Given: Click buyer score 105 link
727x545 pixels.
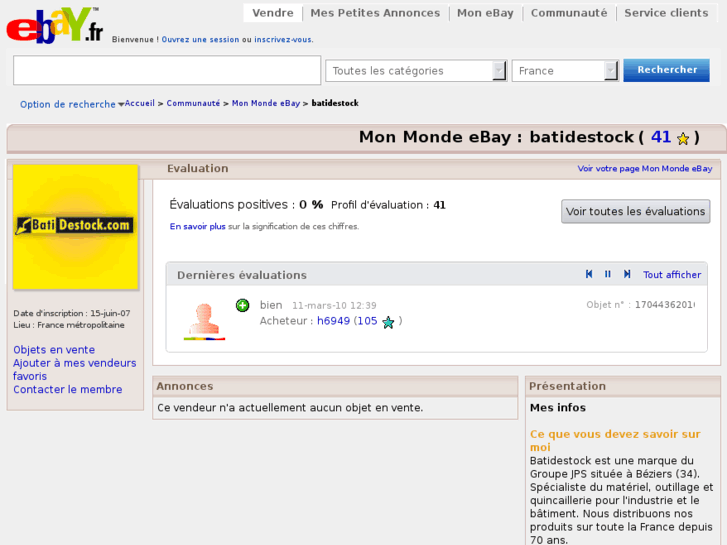Looking at the screenshot, I should (367, 321).
